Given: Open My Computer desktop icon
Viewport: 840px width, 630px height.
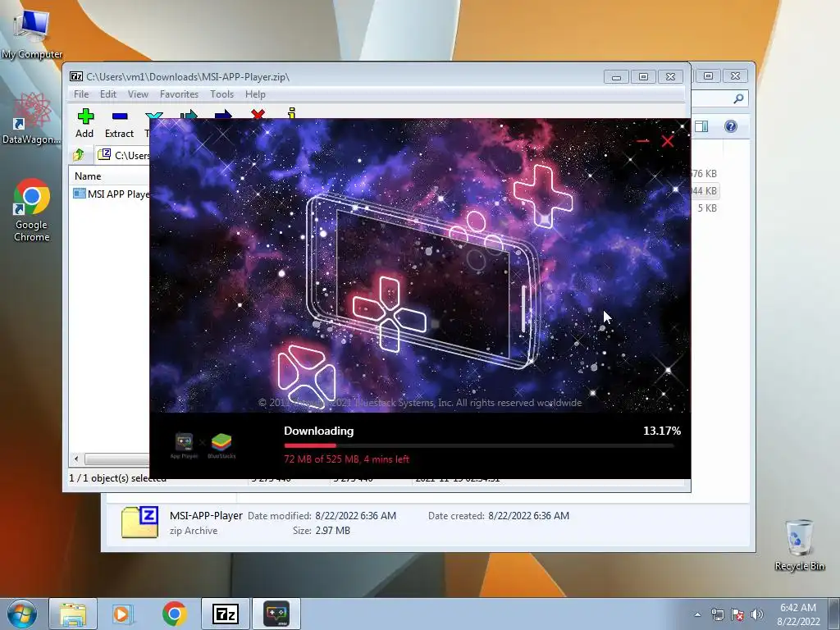Looking at the screenshot, I should point(32,34).
